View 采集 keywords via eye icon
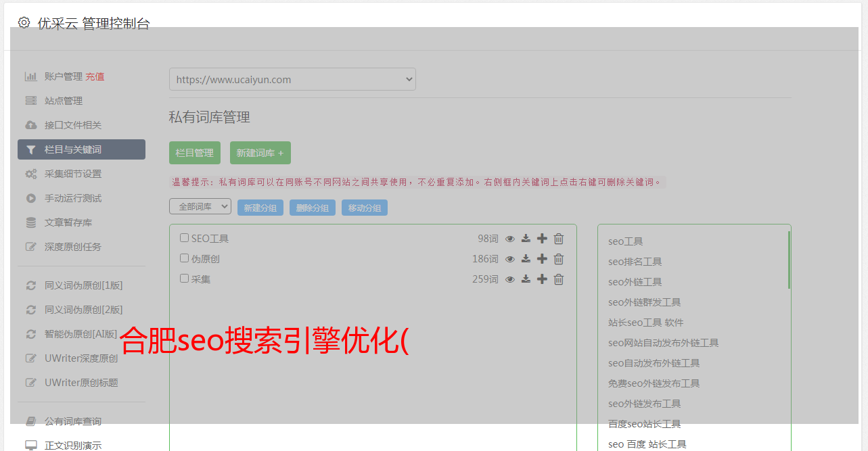Screen dimensions: 868x451 [510, 279]
